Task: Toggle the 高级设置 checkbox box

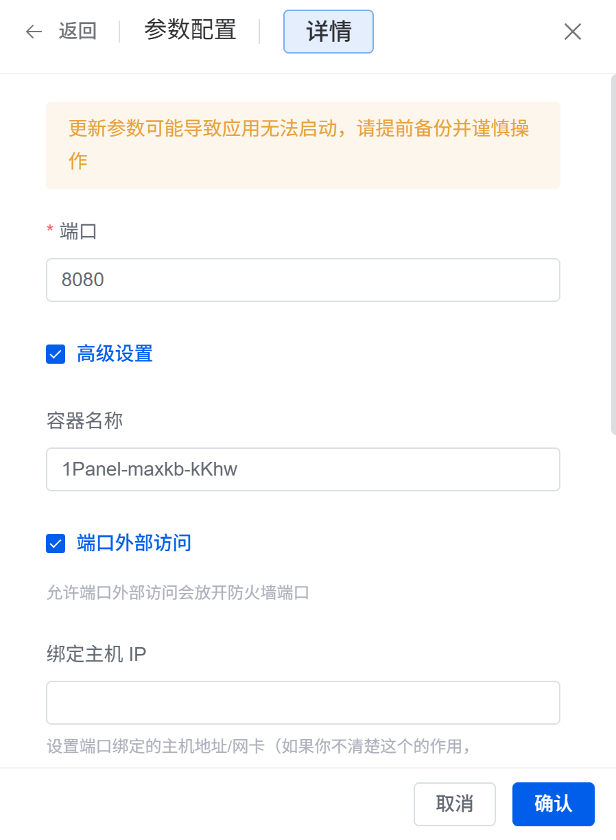Action: (56, 354)
